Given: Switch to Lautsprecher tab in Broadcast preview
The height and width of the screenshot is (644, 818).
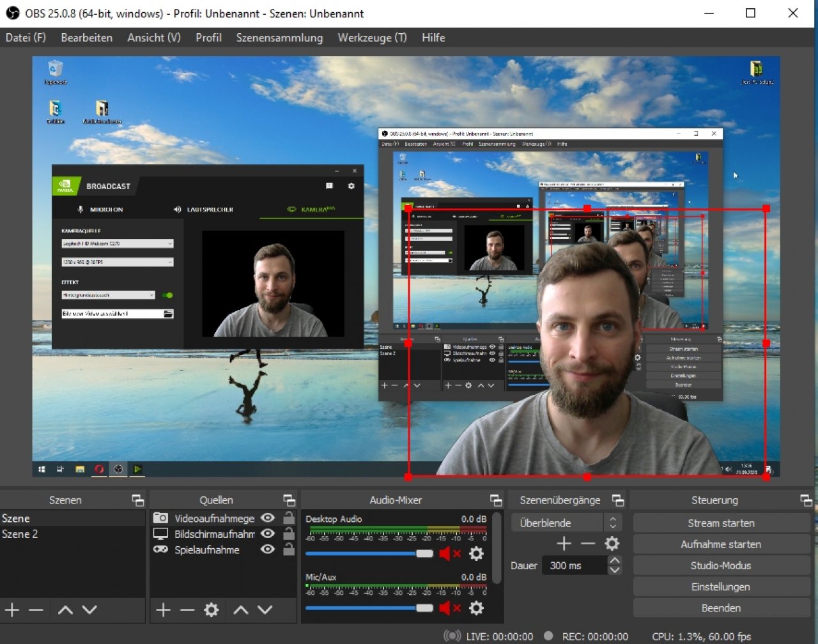Looking at the screenshot, I should [204, 210].
